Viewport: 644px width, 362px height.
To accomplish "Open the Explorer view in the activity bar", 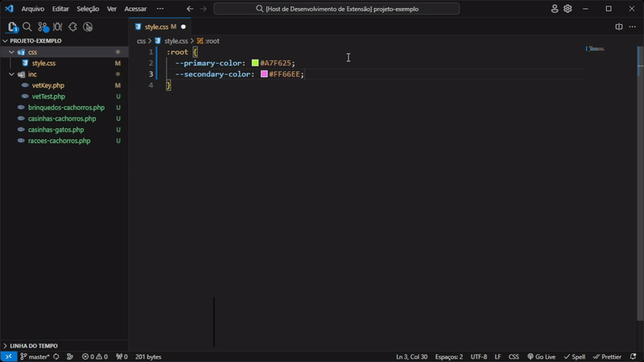I will 12,27.
